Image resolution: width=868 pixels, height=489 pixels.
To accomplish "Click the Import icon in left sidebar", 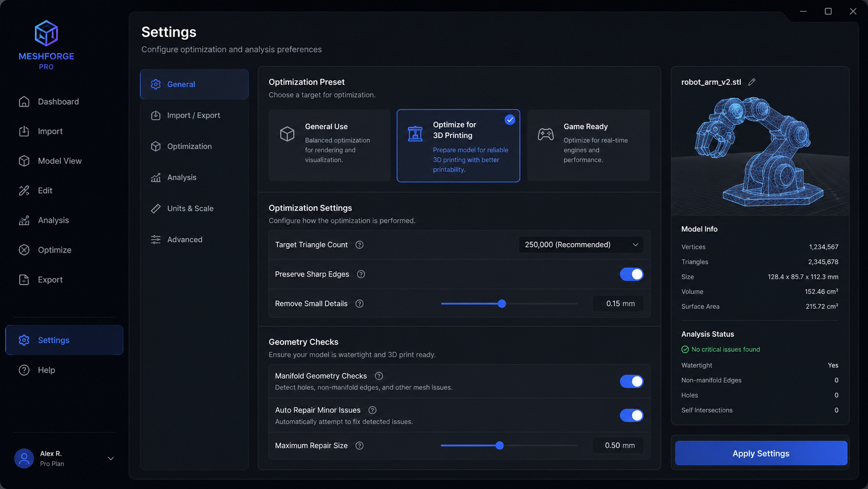I will click(24, 131).
